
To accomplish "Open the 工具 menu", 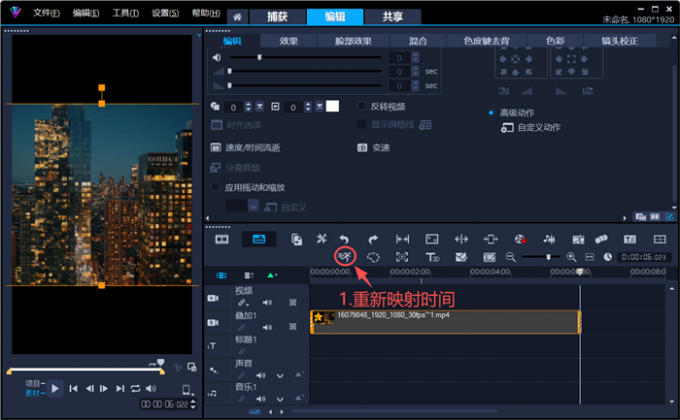I will (x=125, y=13).
